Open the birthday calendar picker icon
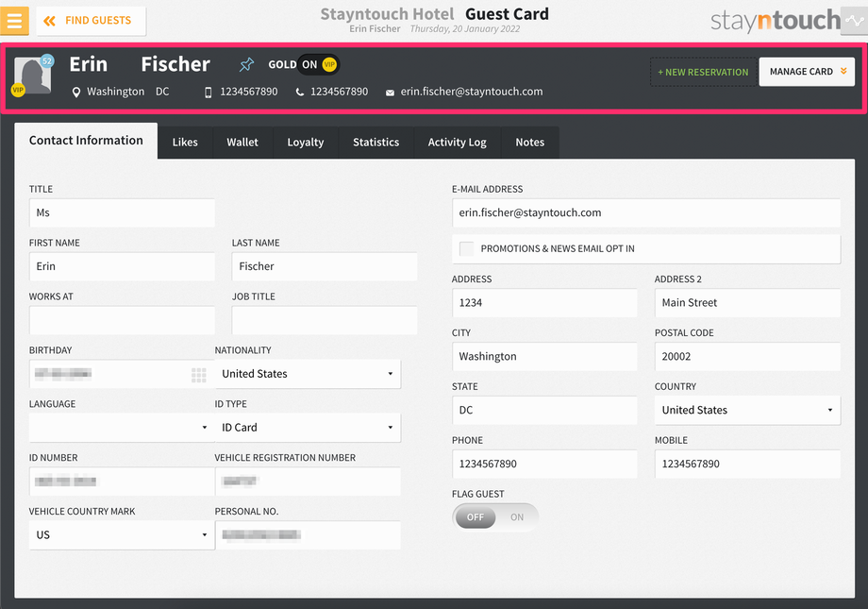The image size is (868, 609). pos(199,375)
